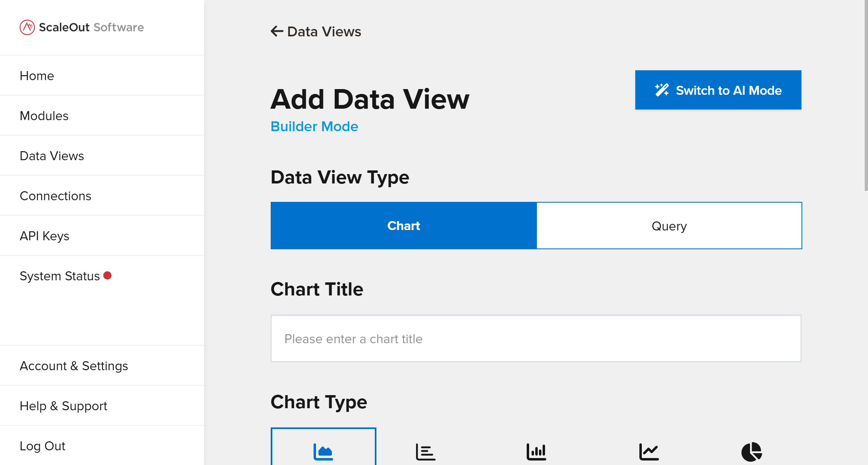Pick the line chart type icon
This screenshot has width=868, height=465.
click(649, 452)
